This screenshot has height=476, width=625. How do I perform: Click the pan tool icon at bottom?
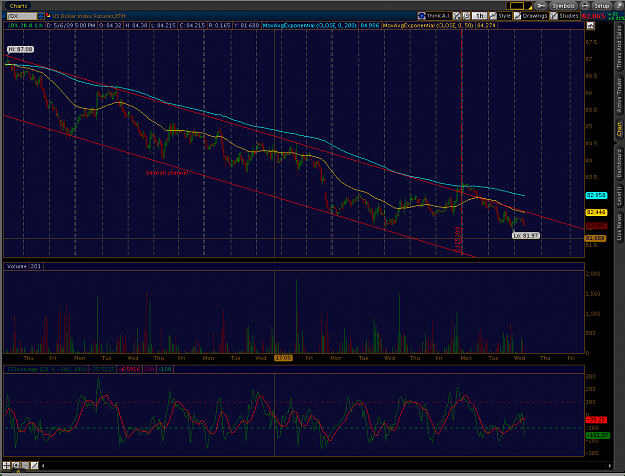25,465
